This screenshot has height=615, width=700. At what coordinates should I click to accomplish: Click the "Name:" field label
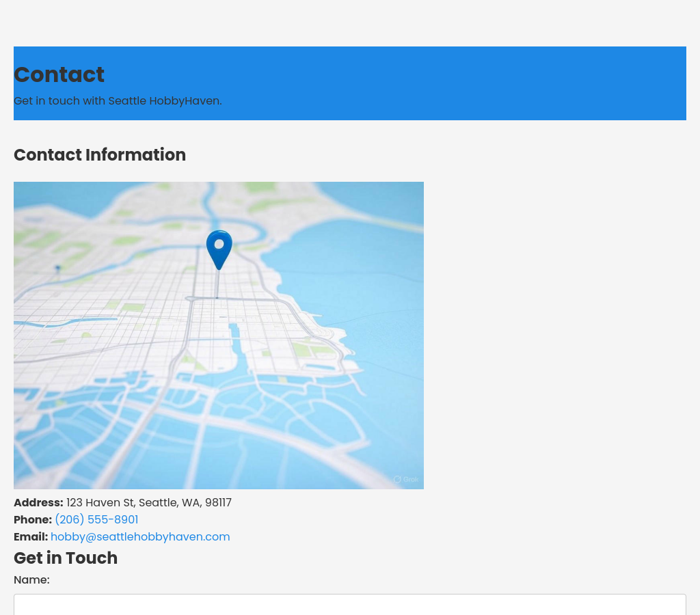click(x=31, y=580)
